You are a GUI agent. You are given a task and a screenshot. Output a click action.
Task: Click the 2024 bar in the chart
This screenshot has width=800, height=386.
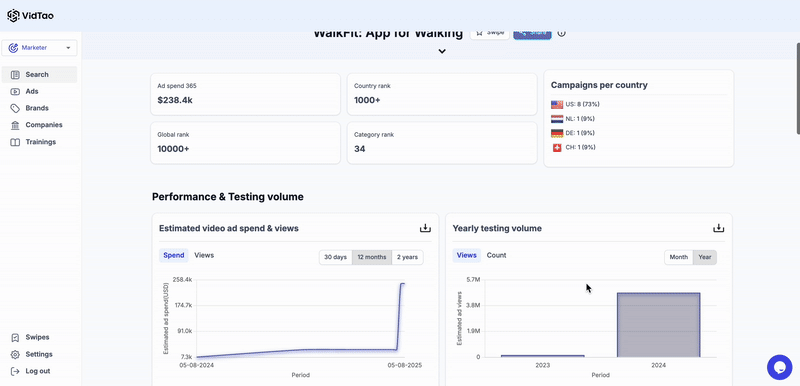[x=659, y=325]
